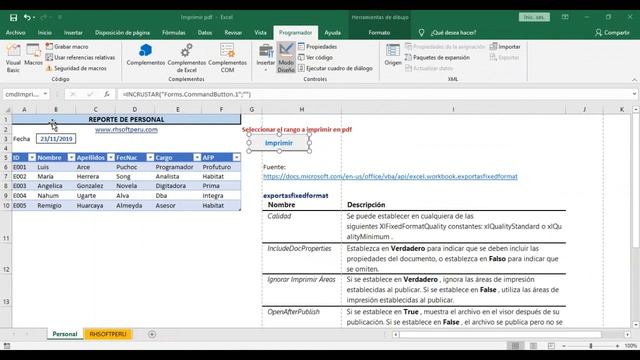Select the REPORTE DE PERSONAL title cell

click(126, 119)
